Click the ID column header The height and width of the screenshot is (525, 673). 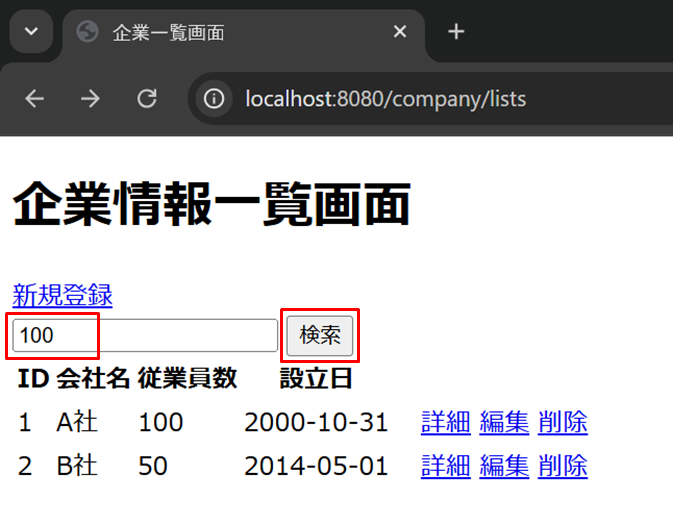point(33,379)
